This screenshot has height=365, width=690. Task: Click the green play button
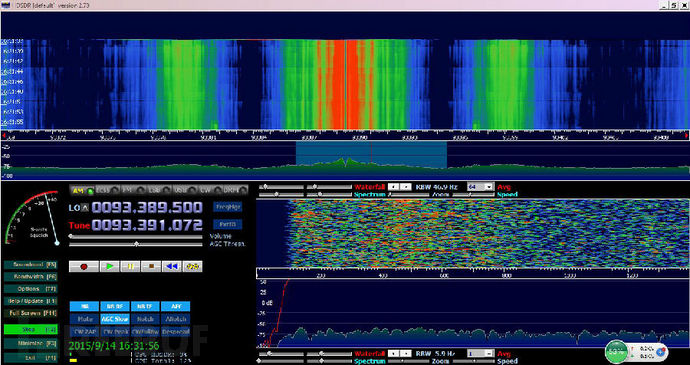[x=110, y=266]
